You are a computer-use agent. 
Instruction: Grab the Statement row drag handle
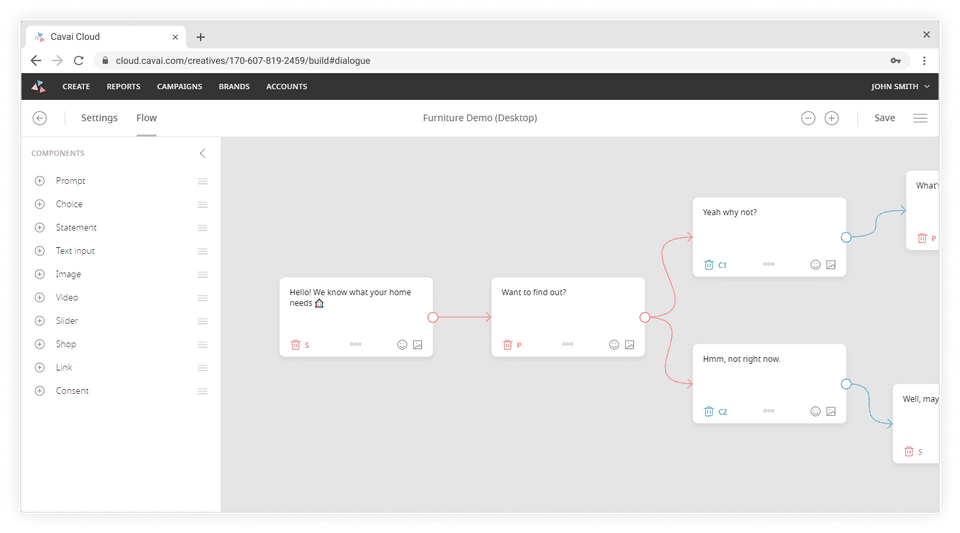tap(203, 228)
